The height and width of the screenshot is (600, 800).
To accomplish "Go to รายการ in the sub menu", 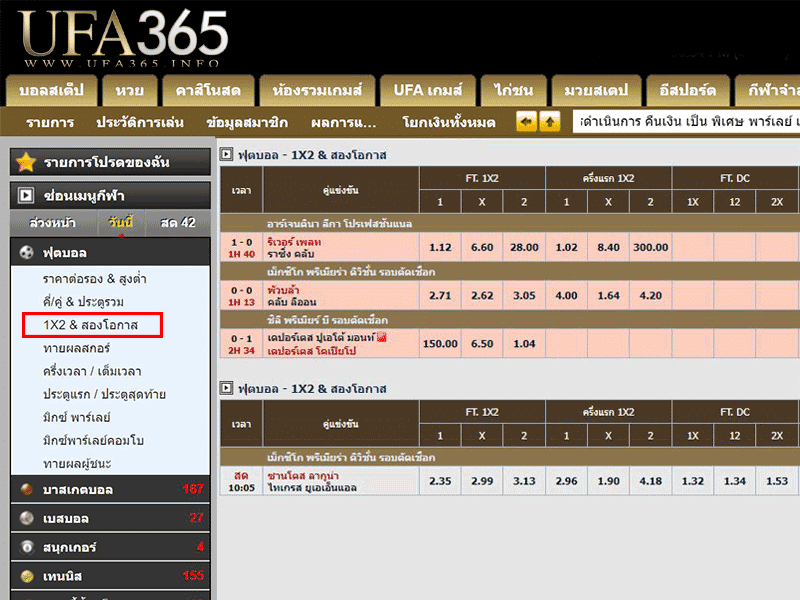I will click(x=50, y=122).
